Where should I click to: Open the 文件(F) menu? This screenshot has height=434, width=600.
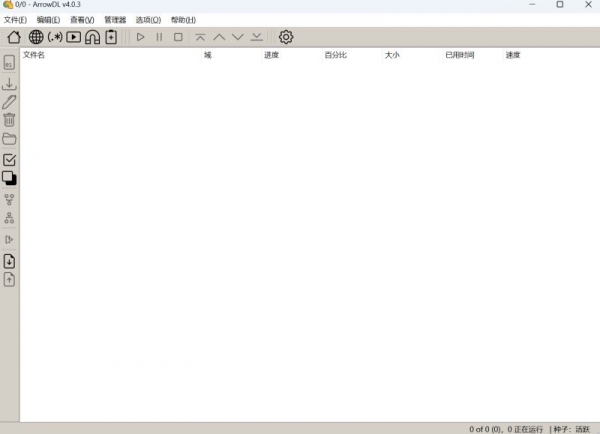click(15, 20)
